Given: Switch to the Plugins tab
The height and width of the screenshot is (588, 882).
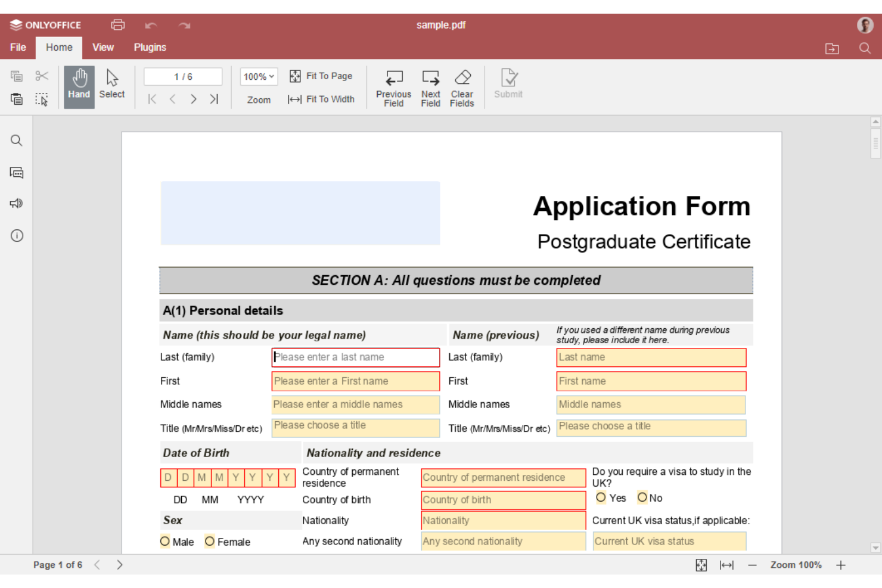Looking at the screenshot, I should (x=150, y=47).
